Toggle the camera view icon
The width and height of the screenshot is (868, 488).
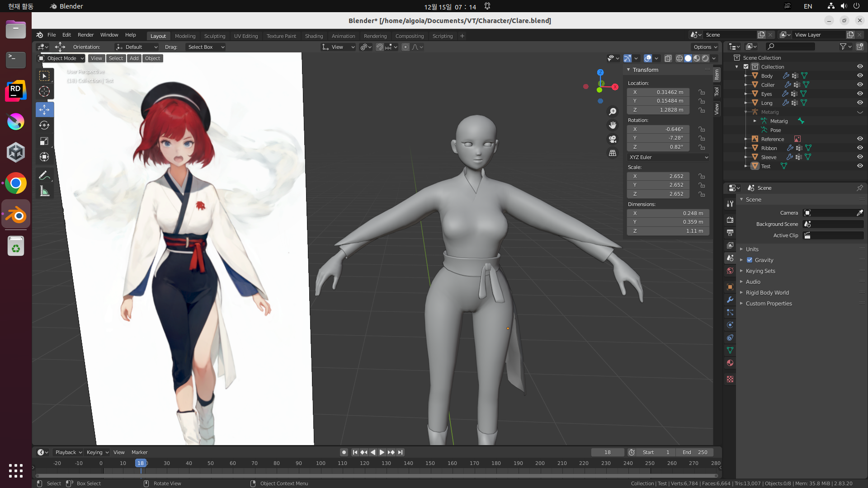click(x=613, y=139)
